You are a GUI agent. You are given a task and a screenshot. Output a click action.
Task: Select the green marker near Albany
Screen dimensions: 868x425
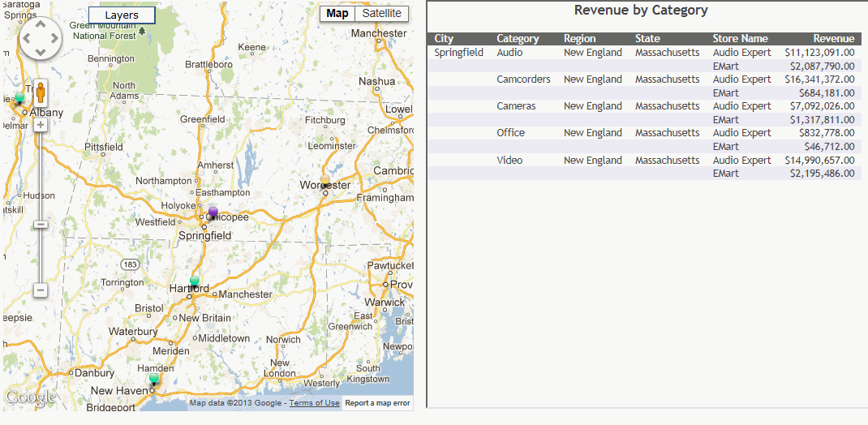click(x=20, y=98)
